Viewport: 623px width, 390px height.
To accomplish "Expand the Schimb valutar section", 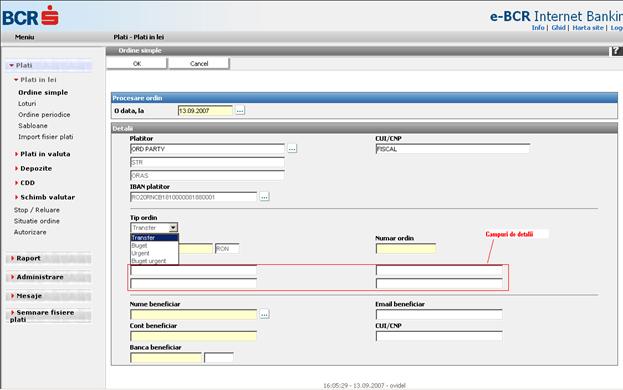I will coord(47,197).
